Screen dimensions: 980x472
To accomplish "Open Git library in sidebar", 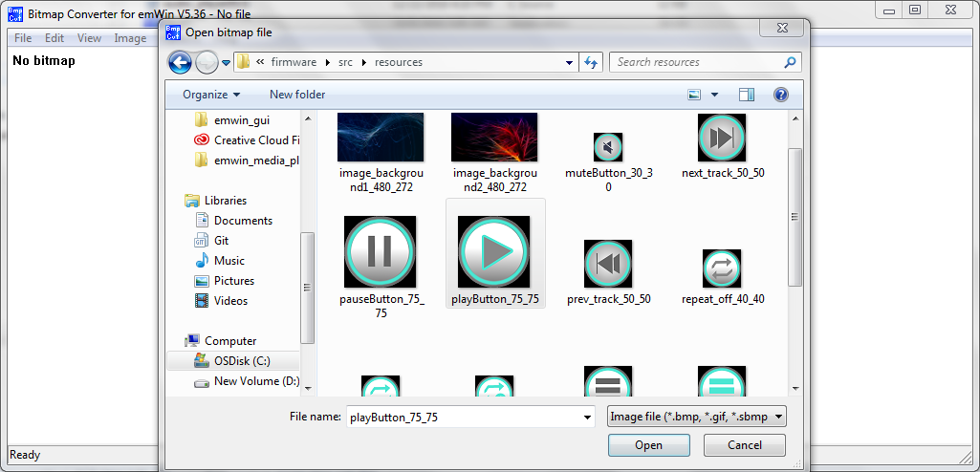I will coord(211,241).
